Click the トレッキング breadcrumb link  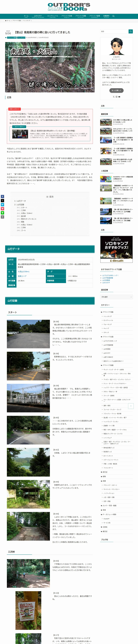click(27, 21)
